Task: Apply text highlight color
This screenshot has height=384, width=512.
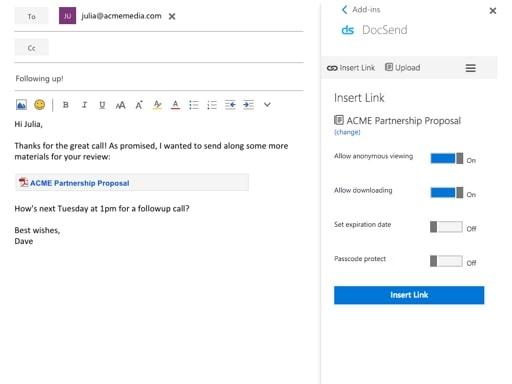Action: [x=157, y=105]
